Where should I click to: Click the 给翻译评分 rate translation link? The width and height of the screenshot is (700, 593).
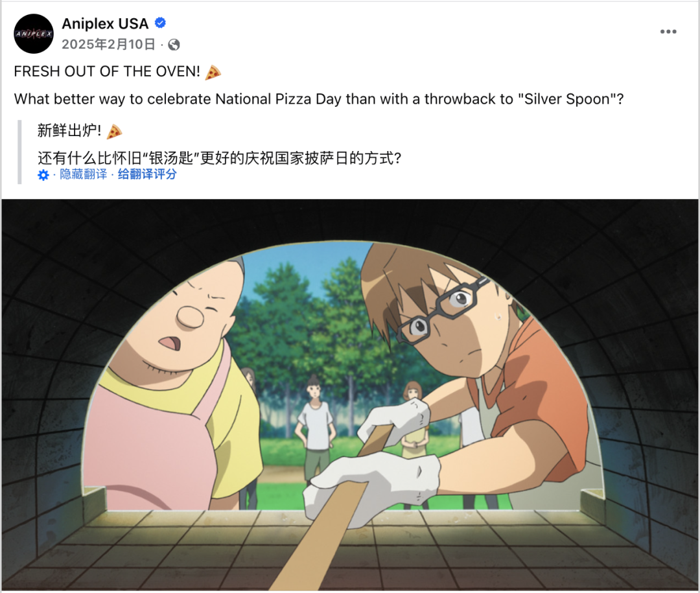(147, 174)
